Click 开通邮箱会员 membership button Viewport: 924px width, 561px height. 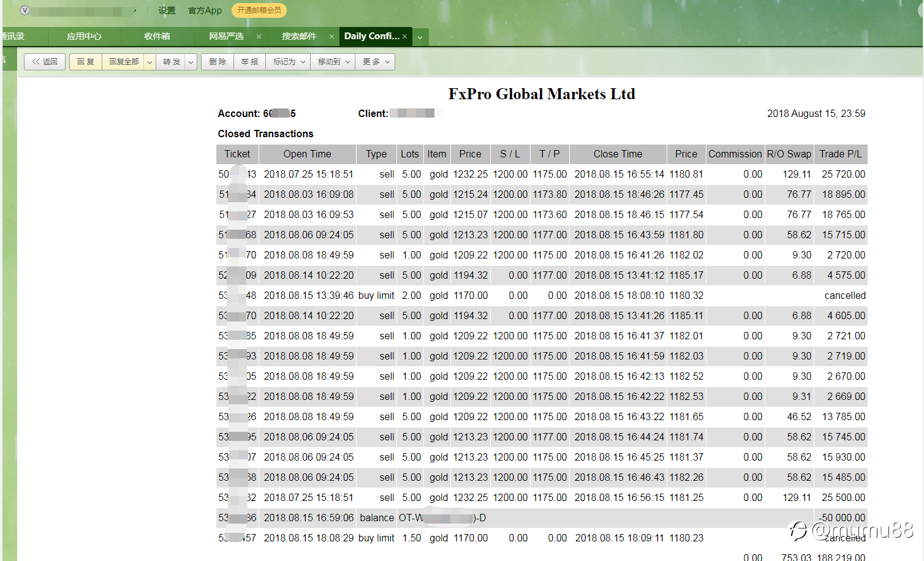tap(259, 10)
